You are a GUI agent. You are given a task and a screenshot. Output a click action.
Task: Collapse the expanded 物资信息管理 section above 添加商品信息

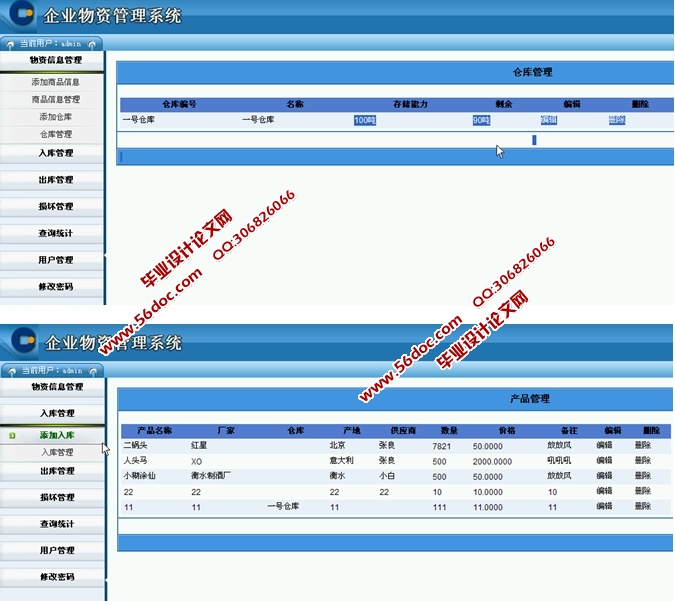(55, 61)
